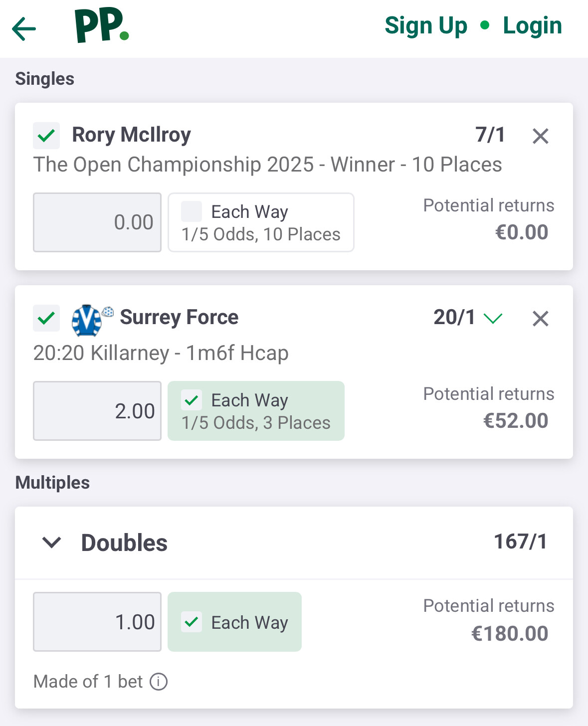Open info icon beside Made of 1 bet

click(x=159, y=681)
